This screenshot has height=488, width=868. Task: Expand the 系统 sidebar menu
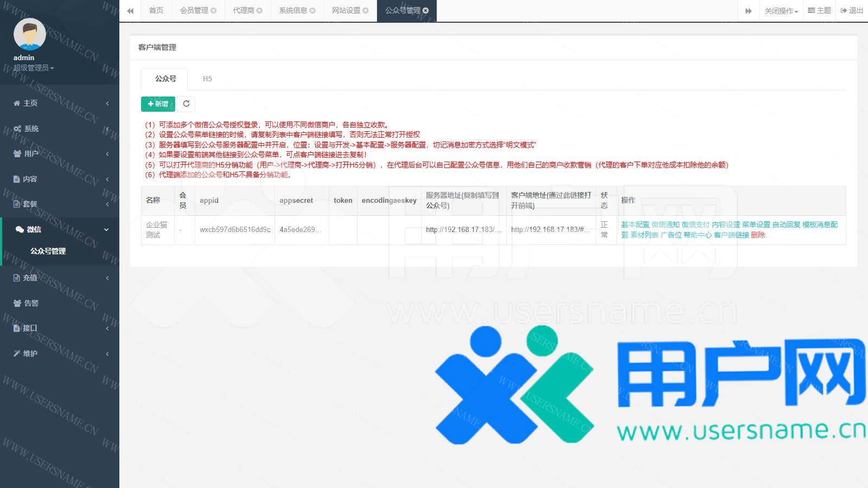60,129
